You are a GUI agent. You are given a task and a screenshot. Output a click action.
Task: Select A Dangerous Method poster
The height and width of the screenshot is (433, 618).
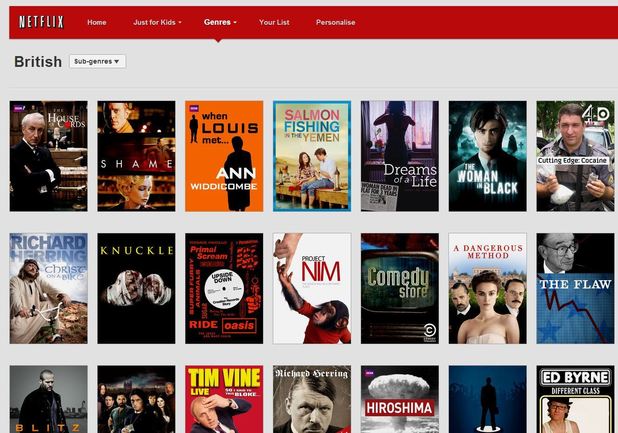[488, 288]
